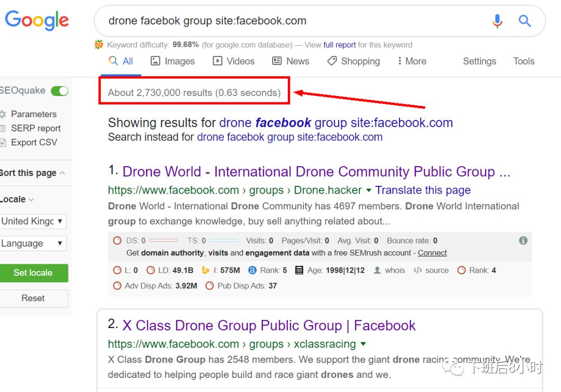Click the Bounce rate: 0 metric
This screenshot has height=392, width=561.
[412, 241]
